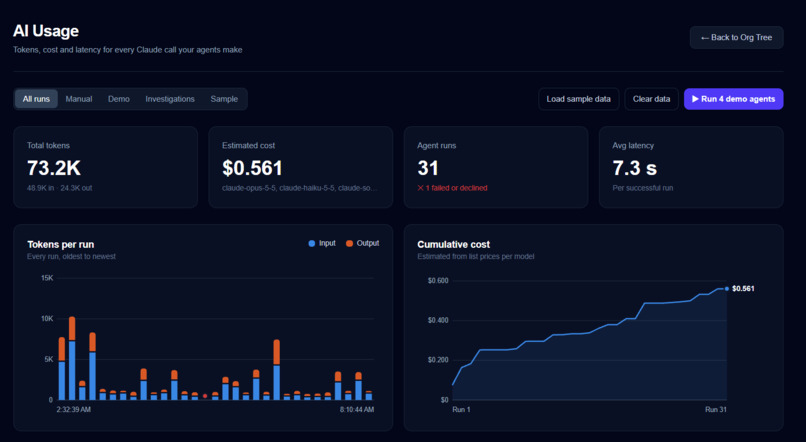The image size is (806, 442).
Task: Click the Agent runs count 31
Action: (x=428, y=168)
